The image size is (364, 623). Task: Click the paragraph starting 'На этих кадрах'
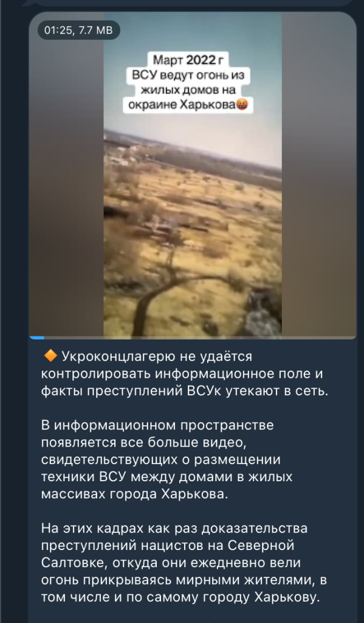point(184,563)
